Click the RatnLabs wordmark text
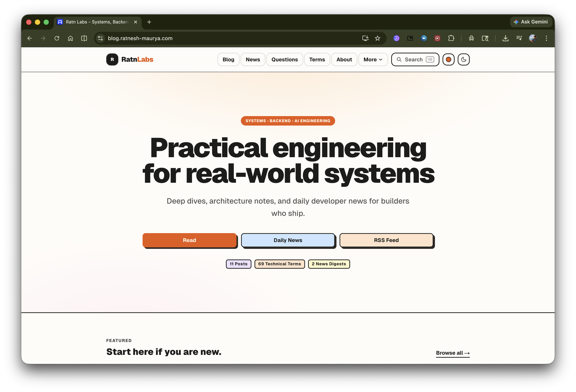The width and height of the screenshot is (576, 392). coord(137,59)
